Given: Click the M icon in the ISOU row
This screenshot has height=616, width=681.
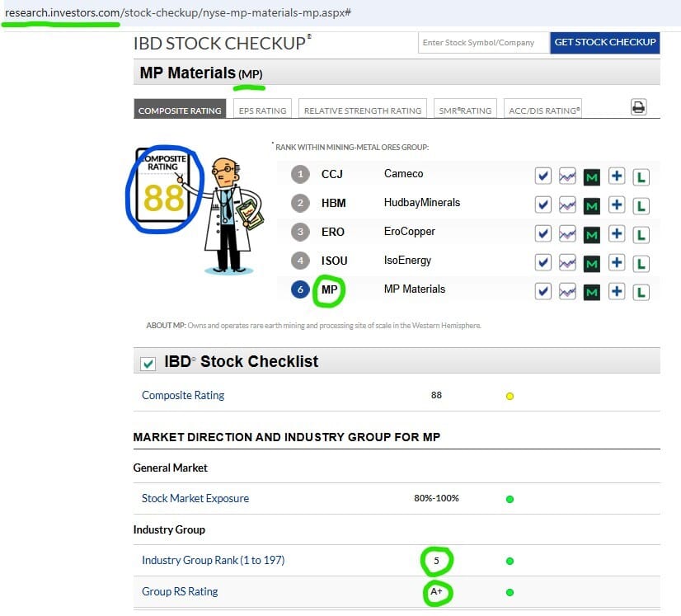Looking at the screenshot, I should 592,264.
